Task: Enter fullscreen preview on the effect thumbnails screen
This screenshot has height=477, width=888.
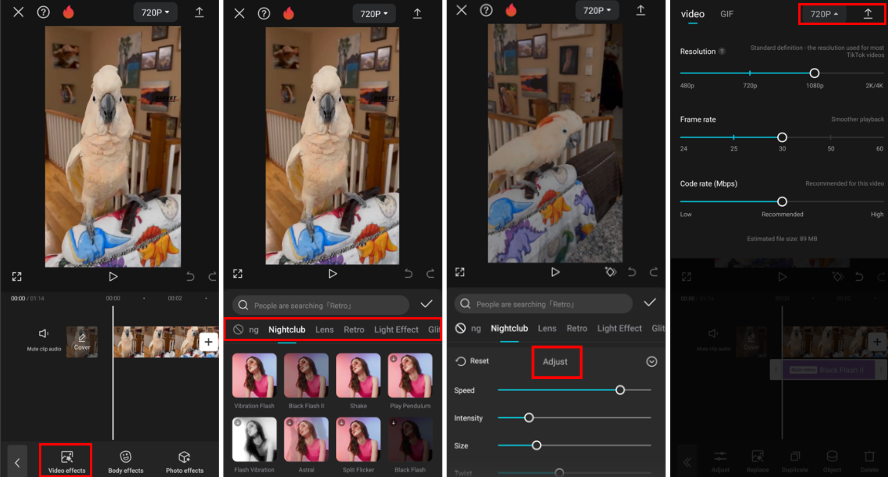Action: [x=237, y=274]
